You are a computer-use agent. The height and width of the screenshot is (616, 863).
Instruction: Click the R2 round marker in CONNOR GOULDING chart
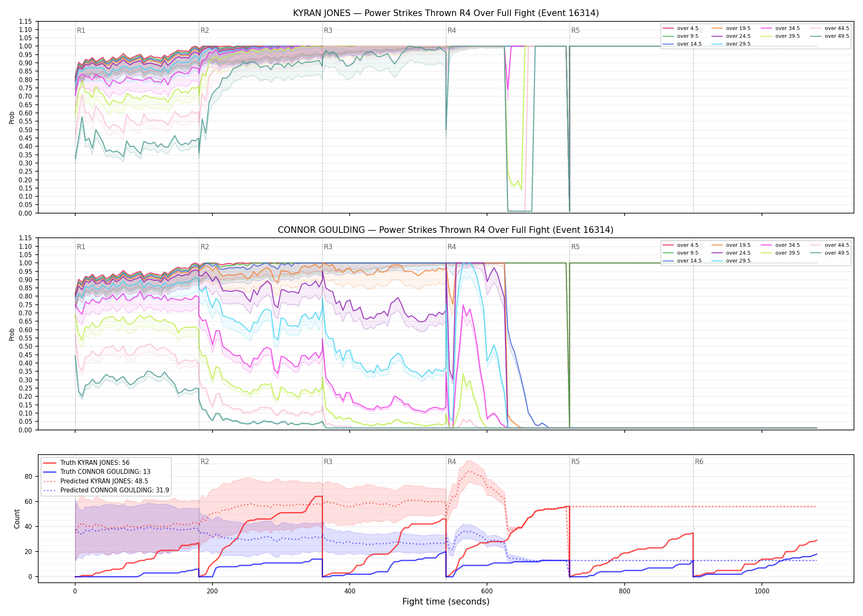coord(205,247)
